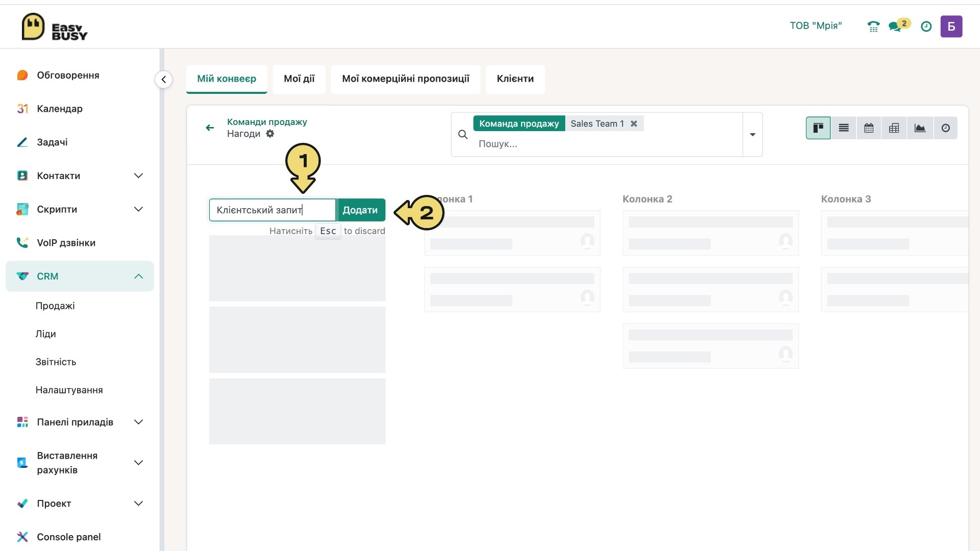Screen dimensions: 980x551
Task: Click the Команди продажу breadcrumb link
Action: coord(267,122)
